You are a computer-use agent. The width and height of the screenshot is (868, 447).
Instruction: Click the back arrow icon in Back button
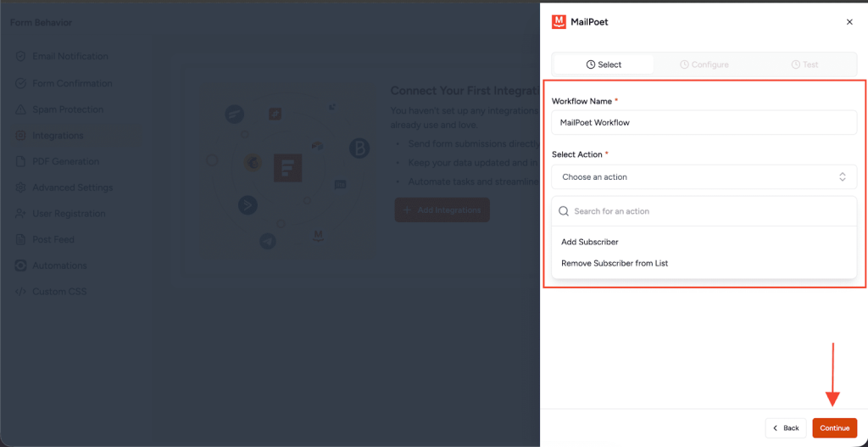pyautogui.click(x=776, y=428)
